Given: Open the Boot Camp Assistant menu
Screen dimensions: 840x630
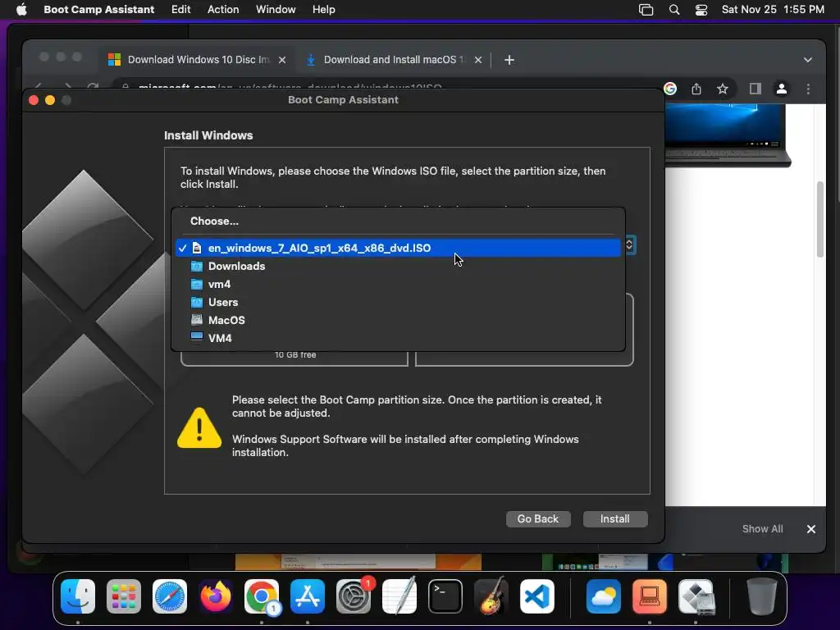Looking at the screenshot, I should click(x=98, y=10).
